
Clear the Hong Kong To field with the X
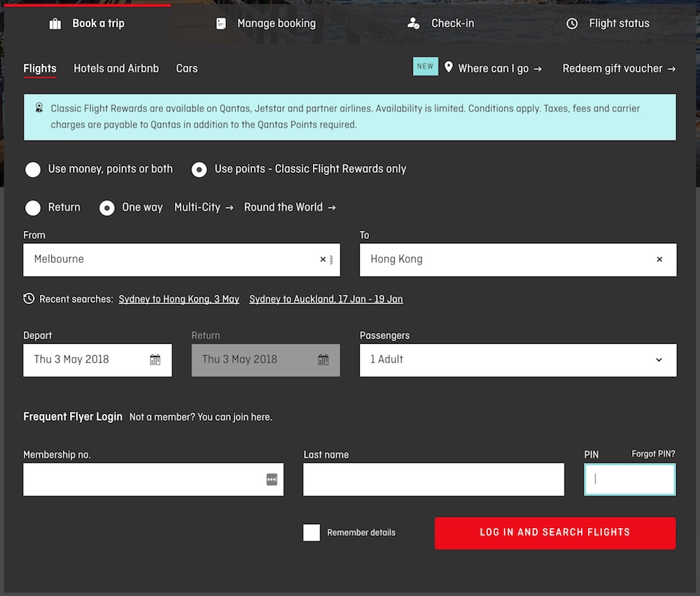659,259
